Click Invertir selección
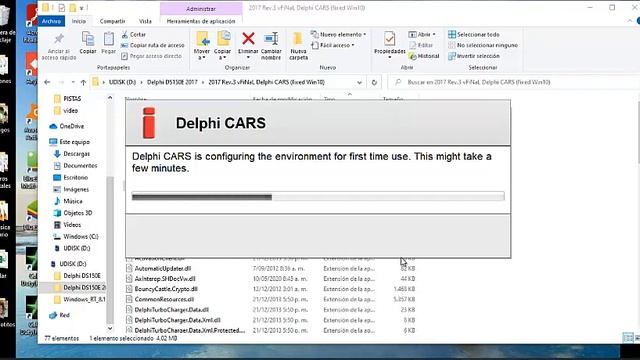The image size is (640, 360). pyautogui.click(x=474, y=56)
